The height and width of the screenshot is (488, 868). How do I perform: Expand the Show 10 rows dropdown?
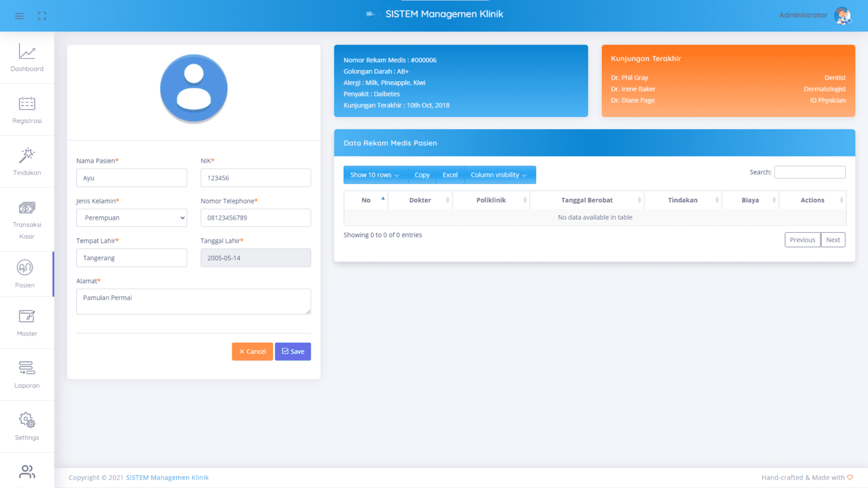[x=375, y=175]
